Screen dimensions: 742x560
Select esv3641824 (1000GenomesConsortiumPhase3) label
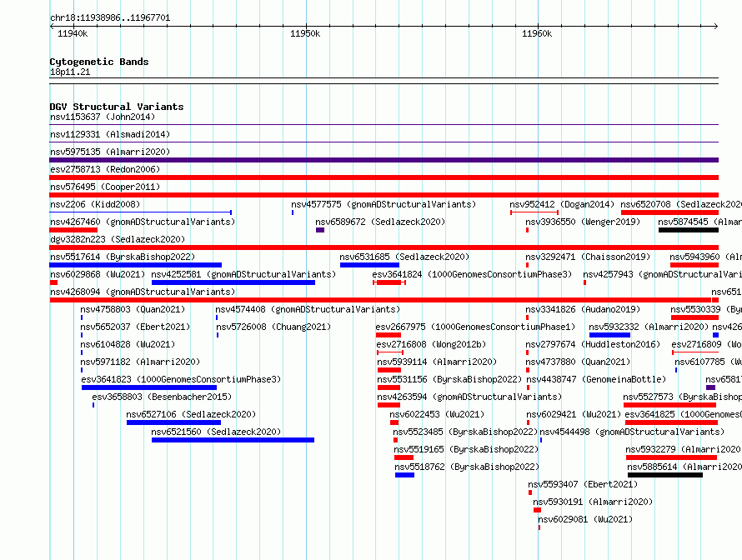472,274
